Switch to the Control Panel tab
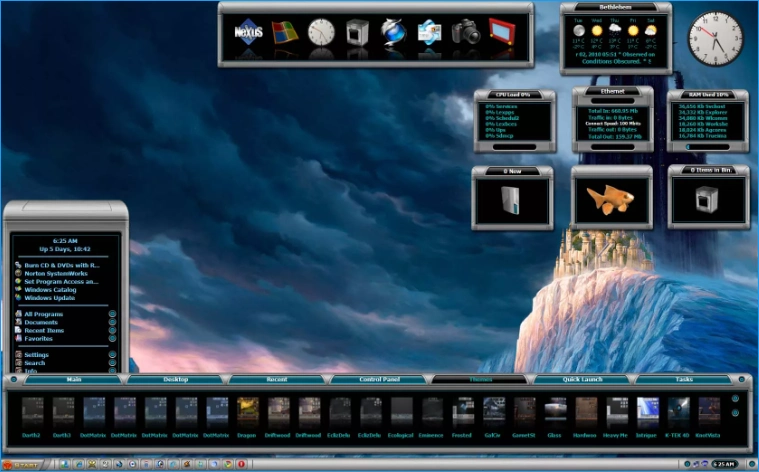Screen dimensions: 759x472 [x=379, y=380]
